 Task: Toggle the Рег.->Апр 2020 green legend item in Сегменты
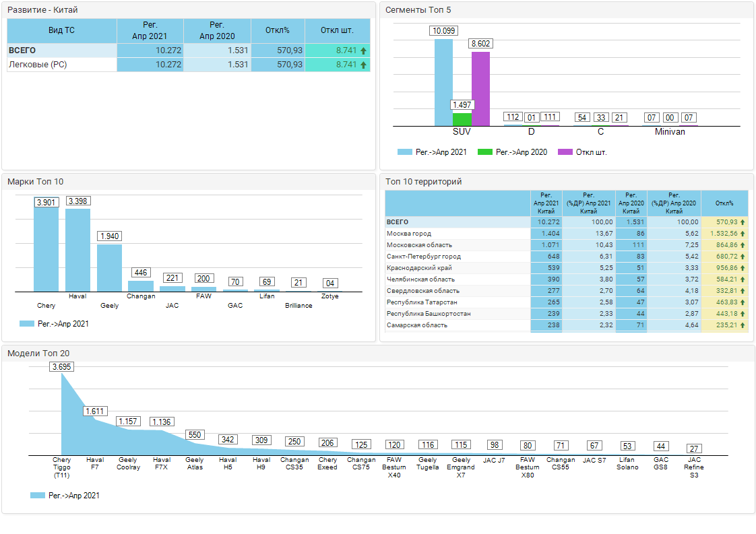click(x=512, y=152)
